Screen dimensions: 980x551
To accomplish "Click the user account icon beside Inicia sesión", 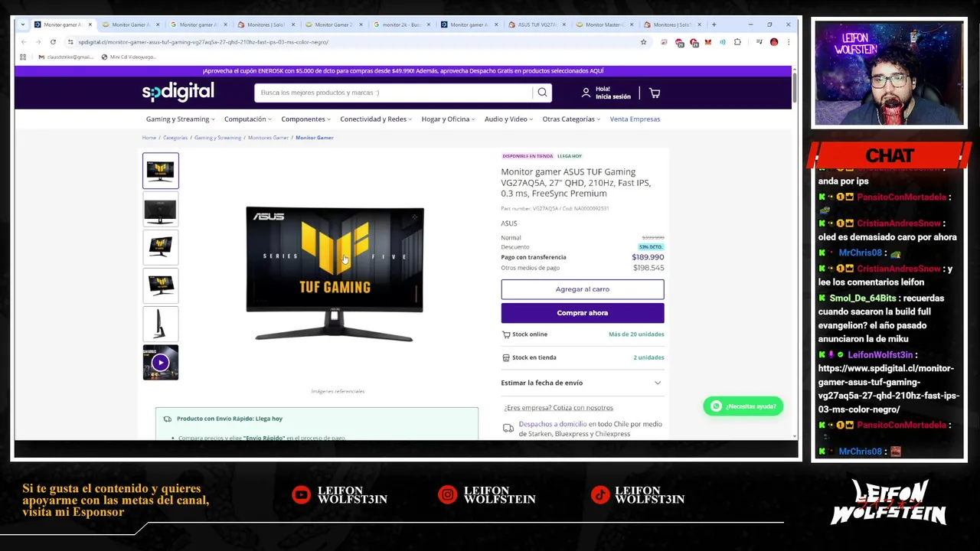I will pos(586,93).
